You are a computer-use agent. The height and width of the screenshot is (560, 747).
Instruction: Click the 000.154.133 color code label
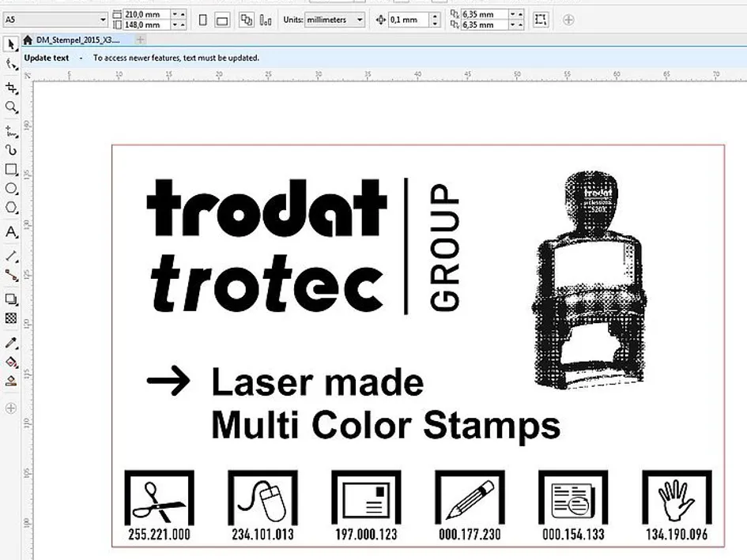coord(573,534)
